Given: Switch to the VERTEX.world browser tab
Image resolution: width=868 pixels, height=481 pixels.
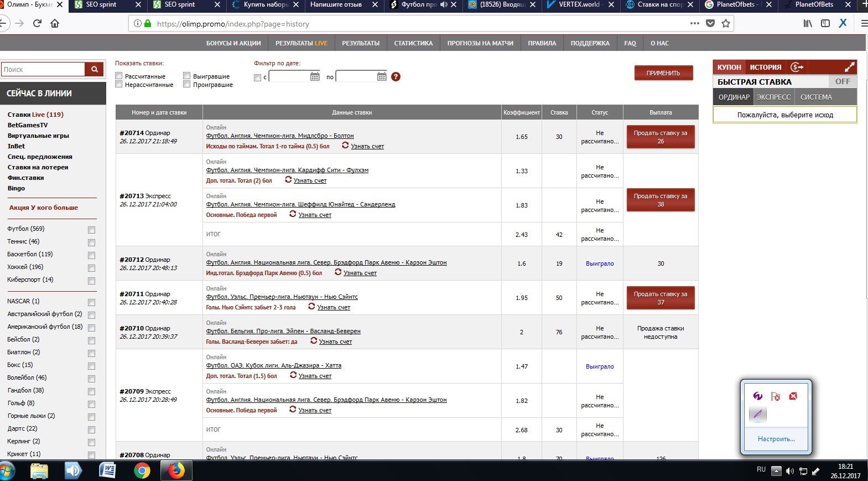Looking at the screenshot, I should tap(579, 4).
